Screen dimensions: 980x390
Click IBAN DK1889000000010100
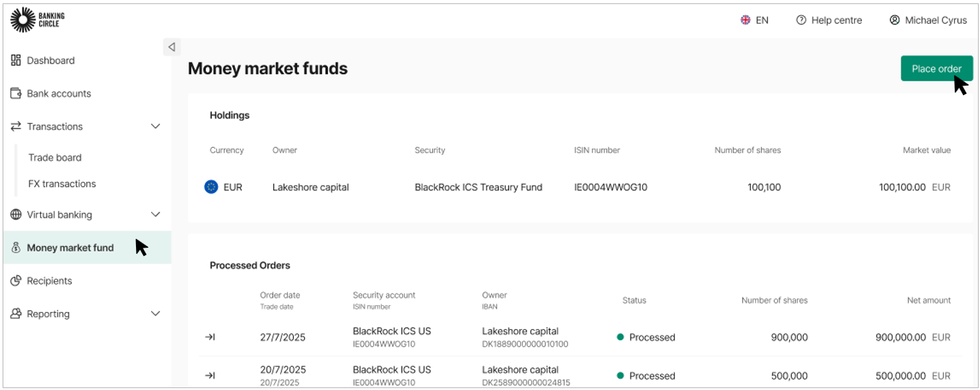click(525, 344)
